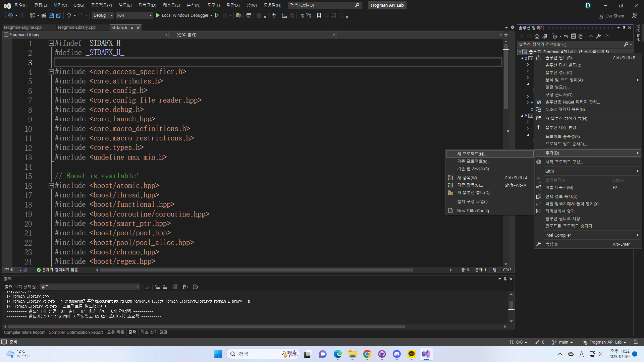Click Clear All icon in Output panel
Viewport: 644px width, 362px height.
[x=175, y=287]
